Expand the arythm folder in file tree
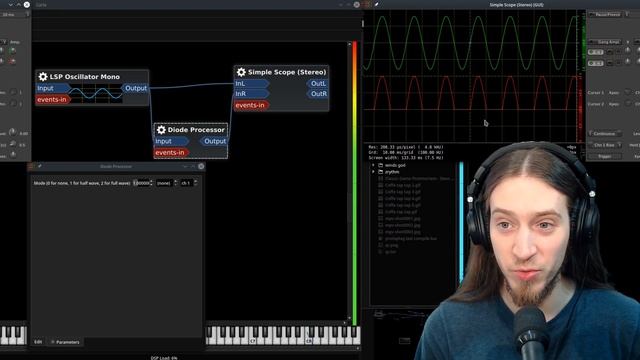640x360 pixels. (373, 172)
